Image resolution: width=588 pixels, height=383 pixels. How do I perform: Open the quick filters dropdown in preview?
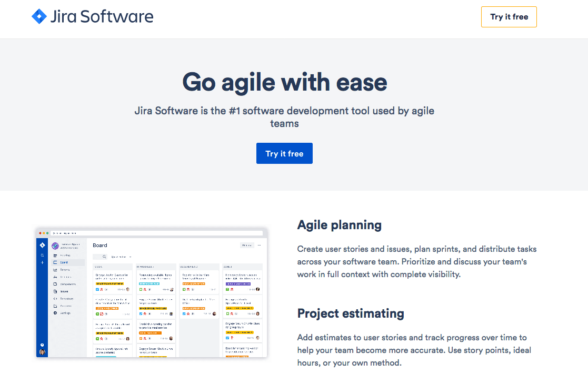pos(121,257)
